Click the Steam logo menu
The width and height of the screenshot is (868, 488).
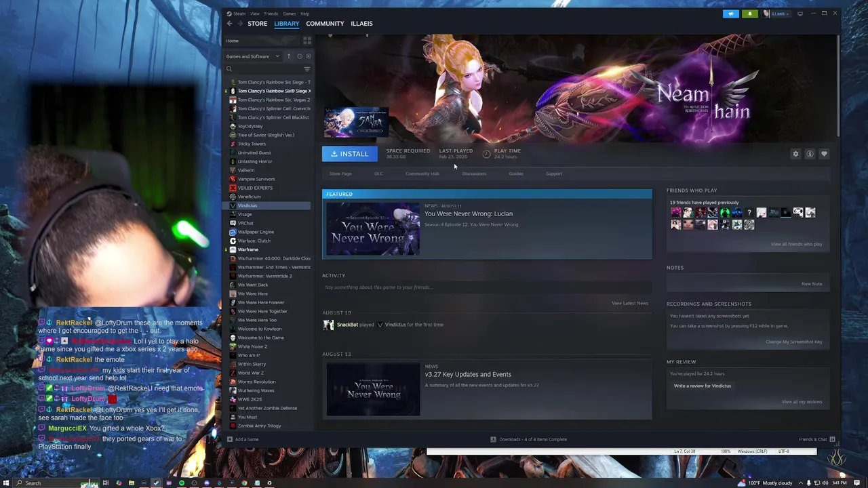click(x=236, y=14)
